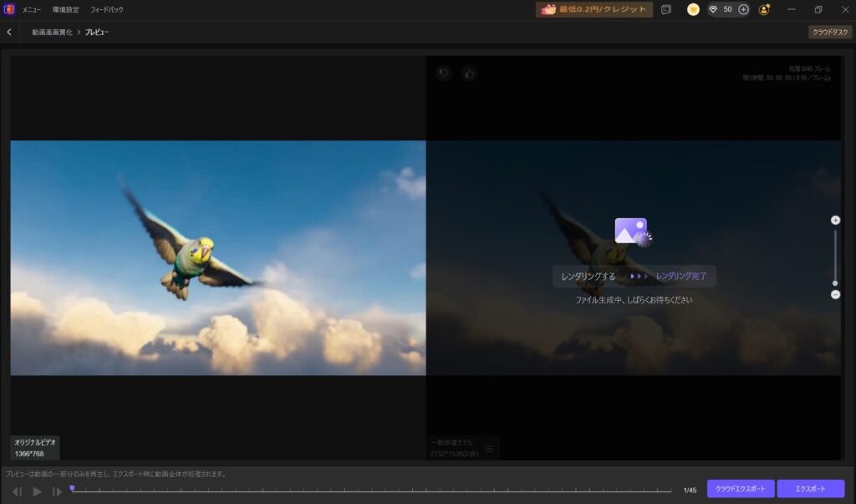Open the メニュー menu

coord(31,10)
